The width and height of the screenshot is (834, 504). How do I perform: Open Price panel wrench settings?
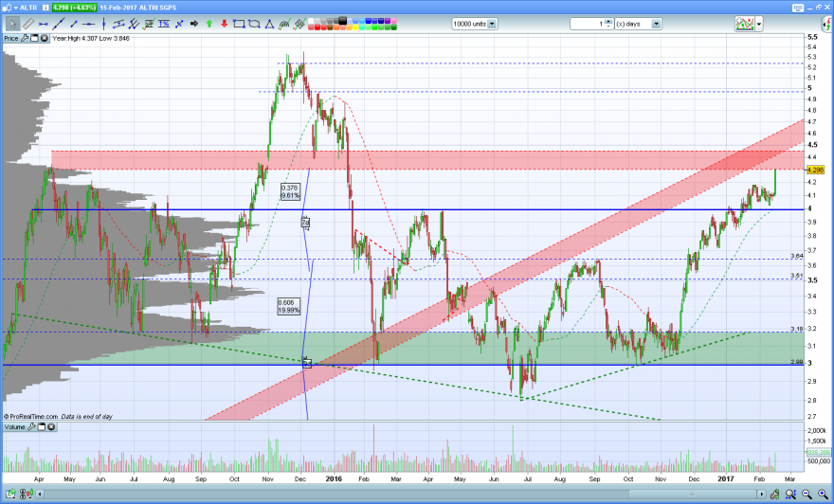[x=25, y=38]
